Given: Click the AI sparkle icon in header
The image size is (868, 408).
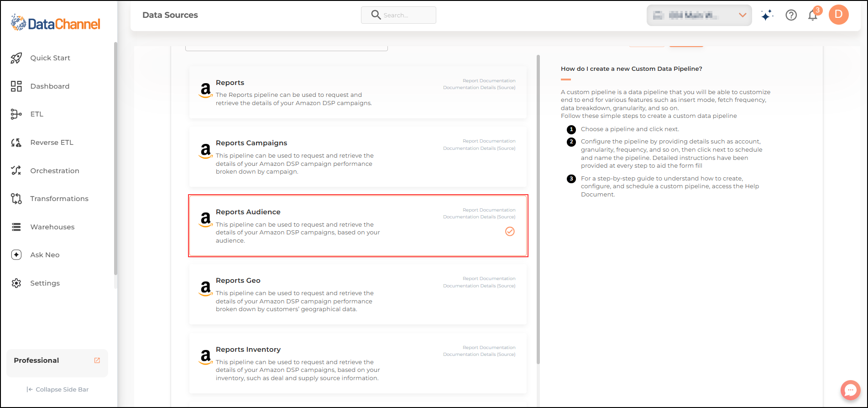Looking at the screenshot, I should 767,15.
